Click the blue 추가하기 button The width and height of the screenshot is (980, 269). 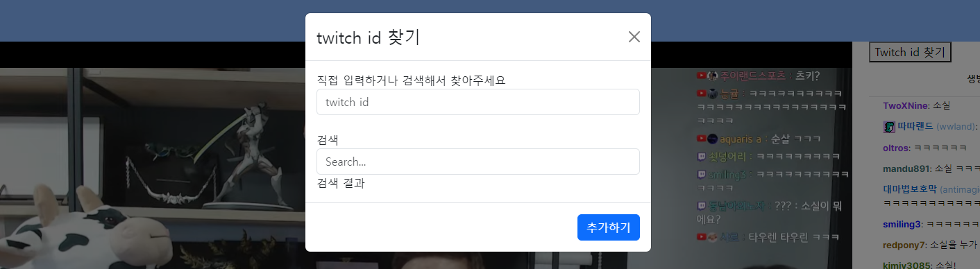click(x=609, y=227)
